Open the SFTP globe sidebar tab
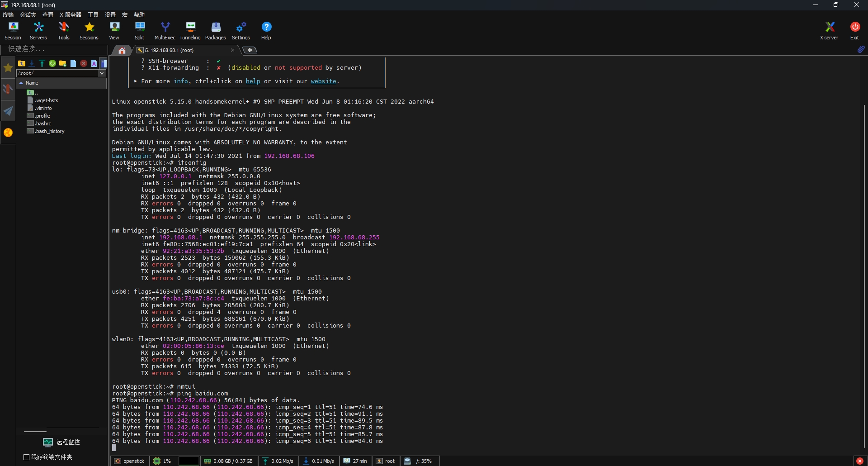Screen dimensions: 868x466 pyautogui.click(x=8, y=133)
